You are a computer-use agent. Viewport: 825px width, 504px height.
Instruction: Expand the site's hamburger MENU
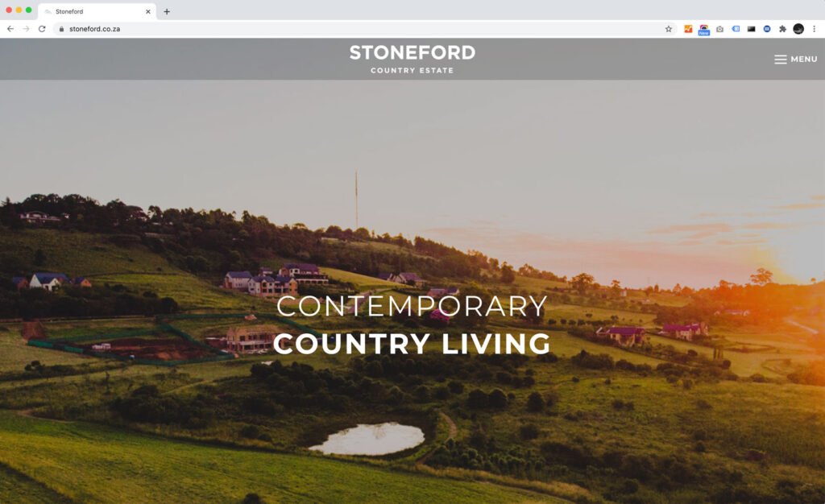click(795, 60)
